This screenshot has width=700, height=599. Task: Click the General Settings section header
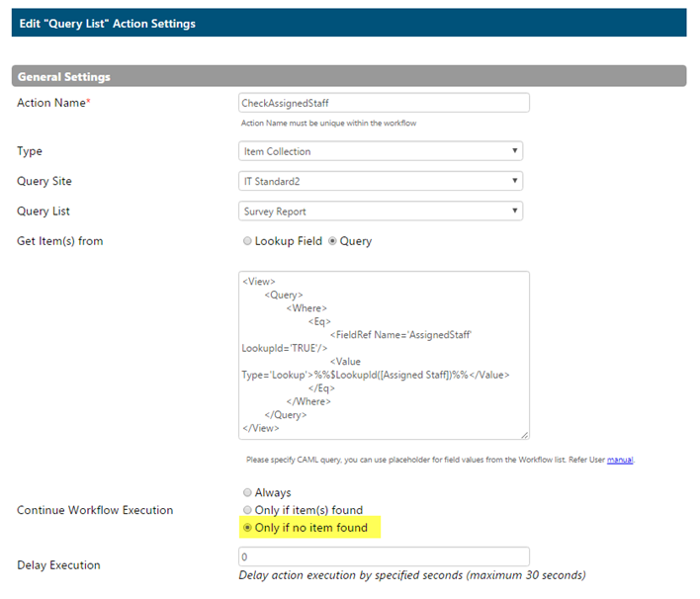pyautogui.click(x=349, y=76)
